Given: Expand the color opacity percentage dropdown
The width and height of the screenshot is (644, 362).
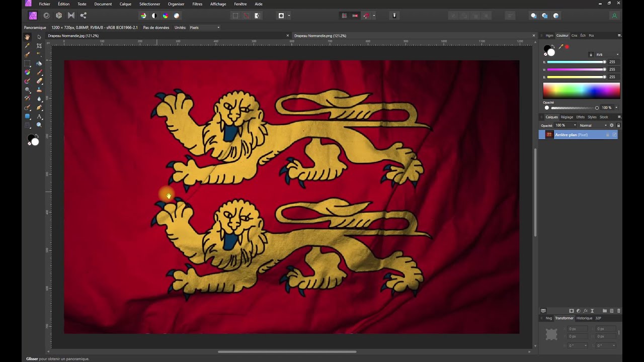Looking at the screenshot, I should (x=616, y=108).
